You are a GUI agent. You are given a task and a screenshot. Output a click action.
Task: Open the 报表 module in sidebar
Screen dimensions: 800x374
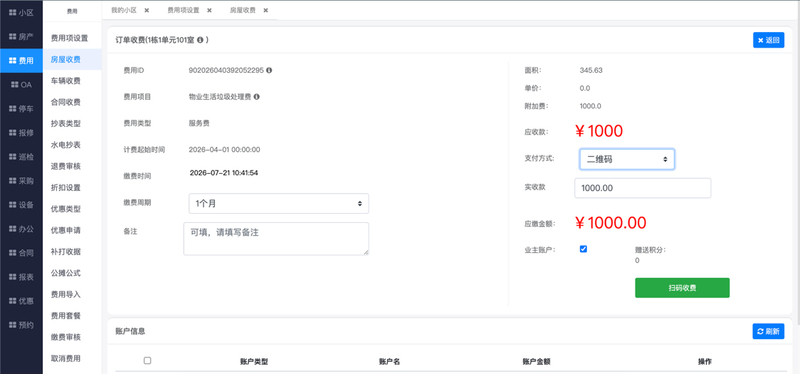tap(21, 277)
